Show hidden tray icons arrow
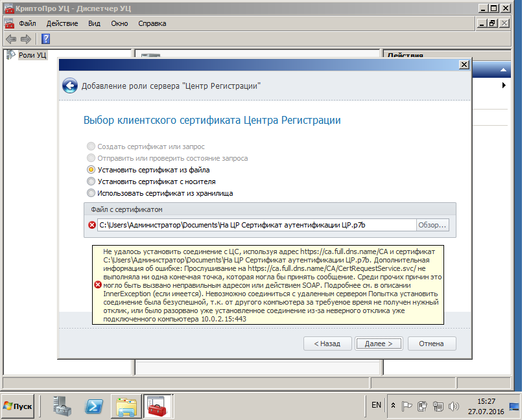Image resolution: width=531 pixels, height=420 pixels. click(x=393, y=405)
